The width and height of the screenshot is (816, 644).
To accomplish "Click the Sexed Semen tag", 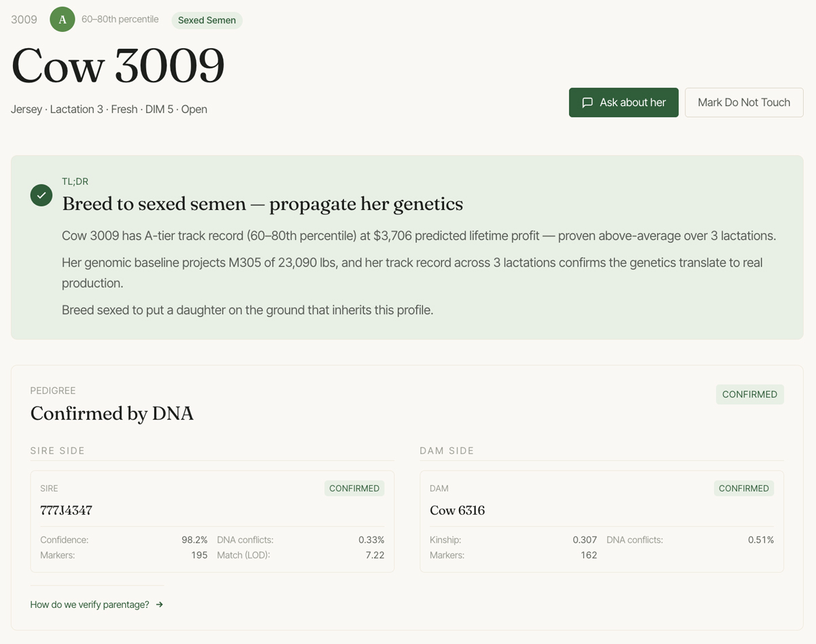I will 207,20.
